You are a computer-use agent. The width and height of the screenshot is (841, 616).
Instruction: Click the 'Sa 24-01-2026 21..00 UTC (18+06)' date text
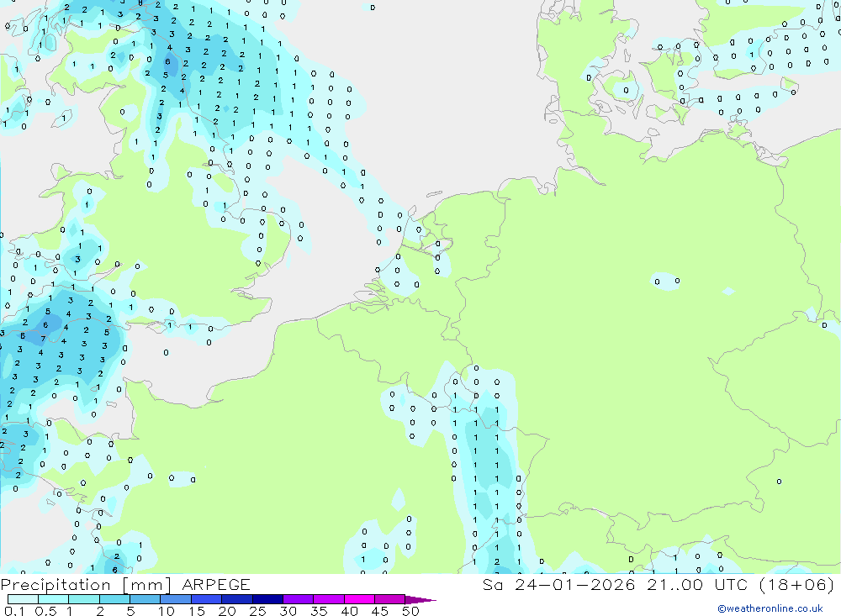pyautogui.click(x=659, y=584)
